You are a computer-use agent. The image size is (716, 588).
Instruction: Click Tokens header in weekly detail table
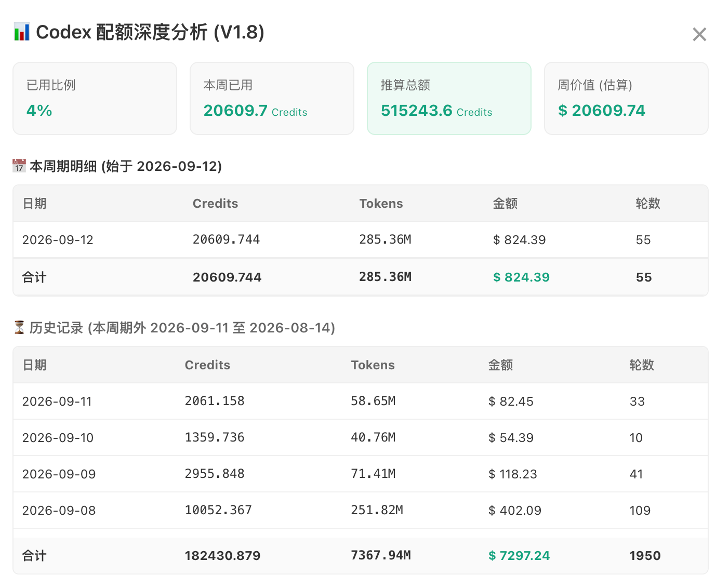[381, 204]
